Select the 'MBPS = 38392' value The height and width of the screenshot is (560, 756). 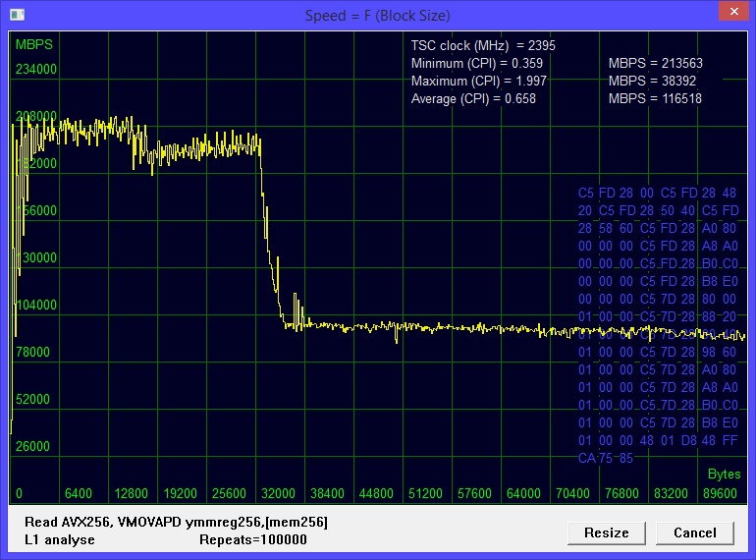(x=652, y=81)
